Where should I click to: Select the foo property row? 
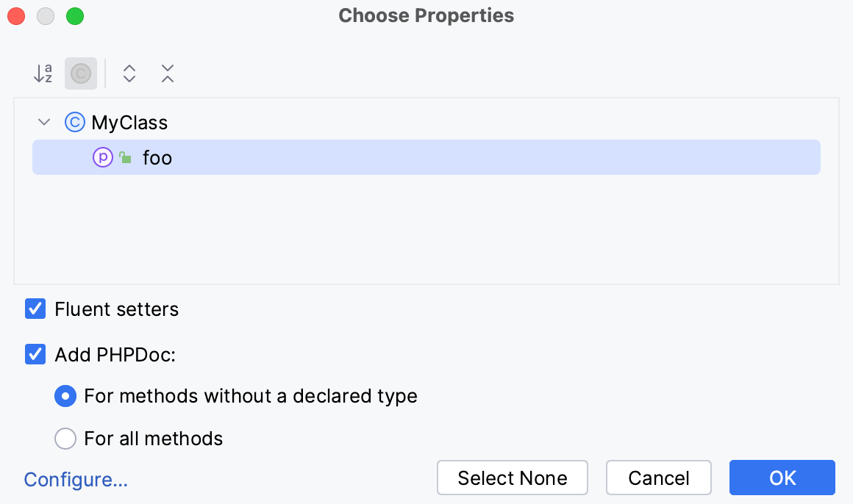pos(158,157)
